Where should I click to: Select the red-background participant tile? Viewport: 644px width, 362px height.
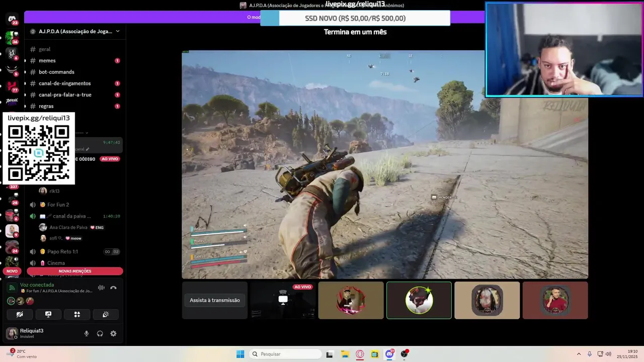tap(555, 300)
